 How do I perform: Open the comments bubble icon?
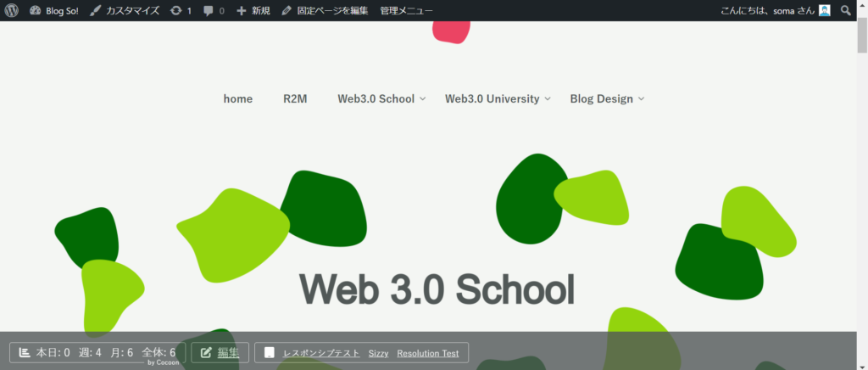coord(209,10)
